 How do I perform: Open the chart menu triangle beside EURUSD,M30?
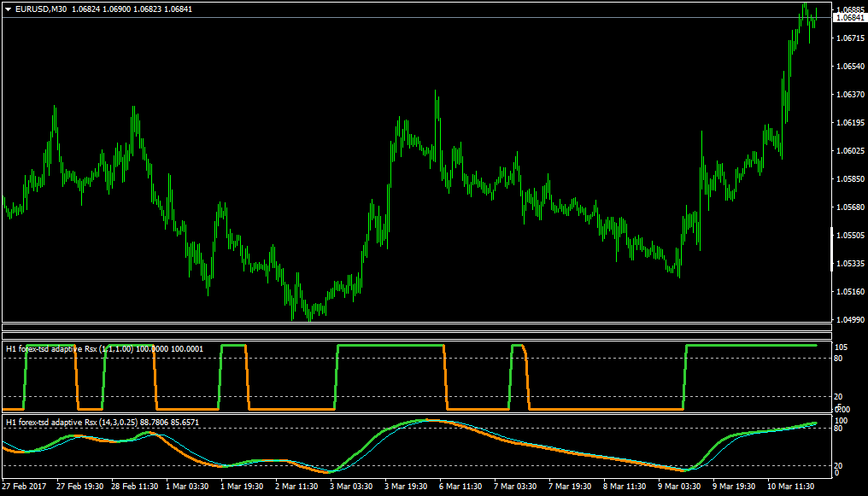click(x=9, y=9)
